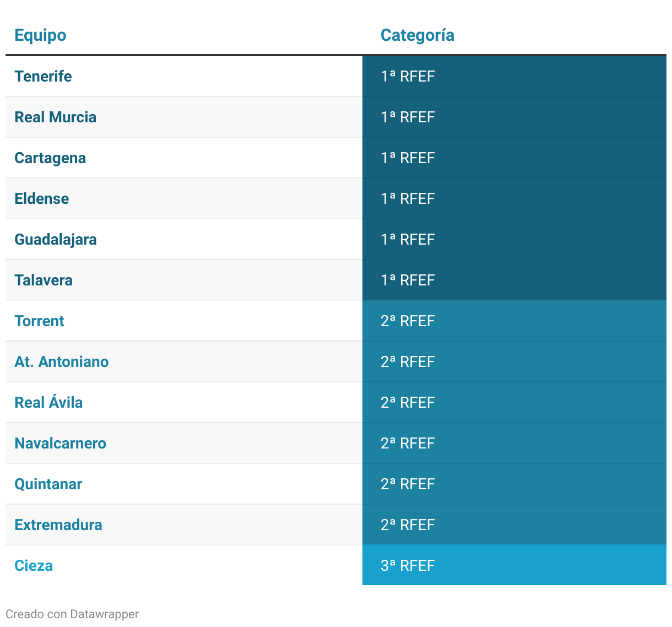Select the Guadalajara team name
The image size is (672, 627).
[x=56, y=239]
